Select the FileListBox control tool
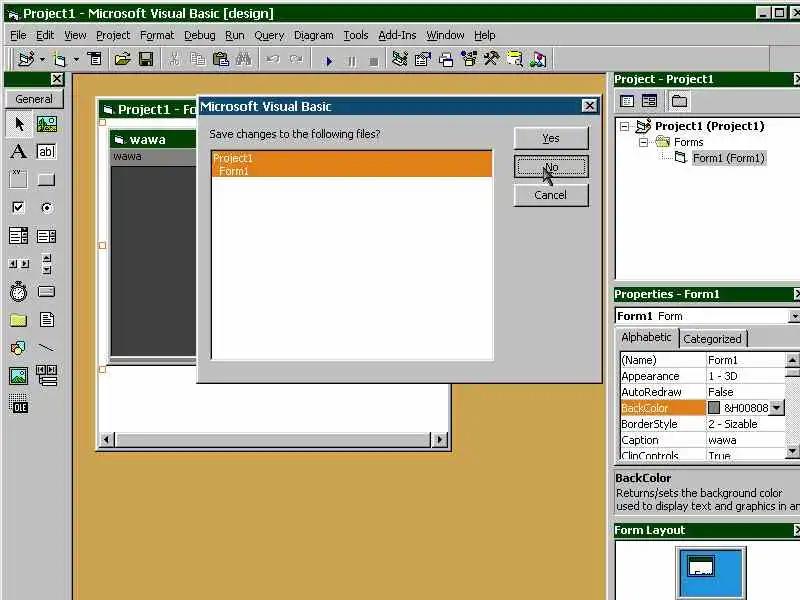800x600 pixels. [x=46, y=320]
